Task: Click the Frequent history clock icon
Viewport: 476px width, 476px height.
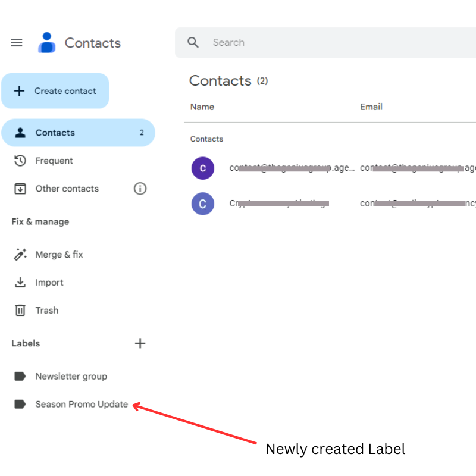Action: coord(20,161)
